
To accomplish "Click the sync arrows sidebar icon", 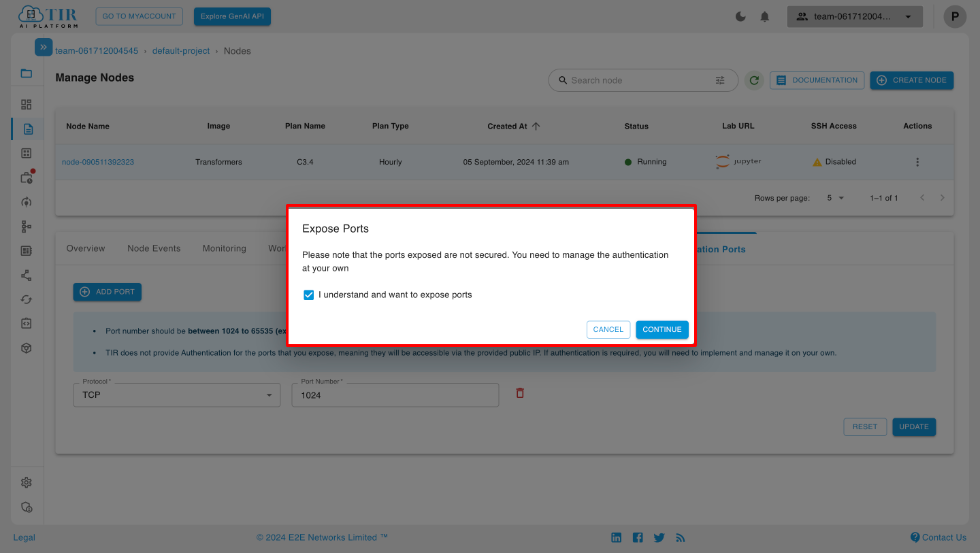I will pos(27,299).
